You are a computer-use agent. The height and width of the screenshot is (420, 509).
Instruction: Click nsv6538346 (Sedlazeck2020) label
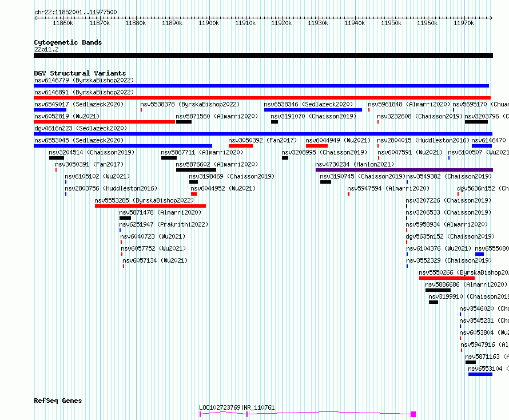coord(308,104)
